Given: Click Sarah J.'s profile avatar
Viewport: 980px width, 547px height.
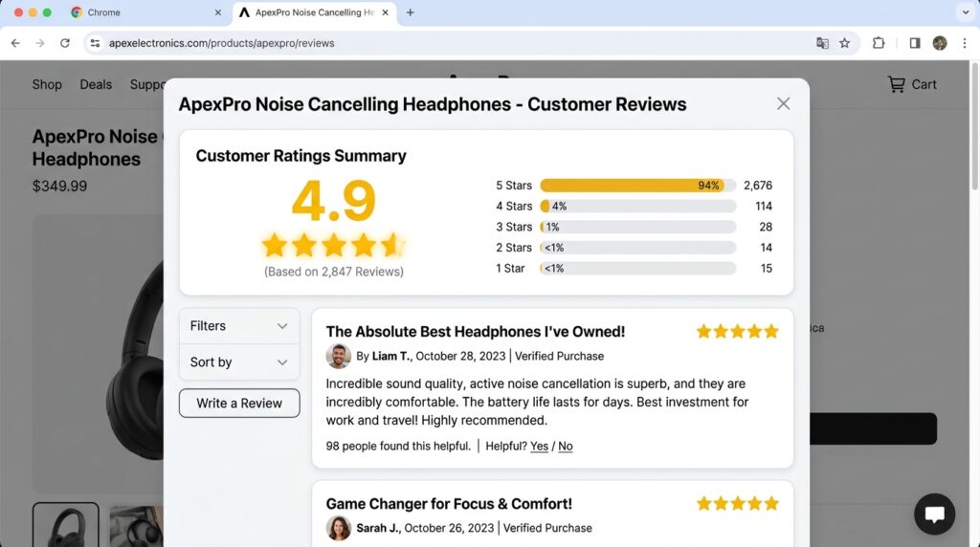Looking at the screenshot, I should pos(338,528).
